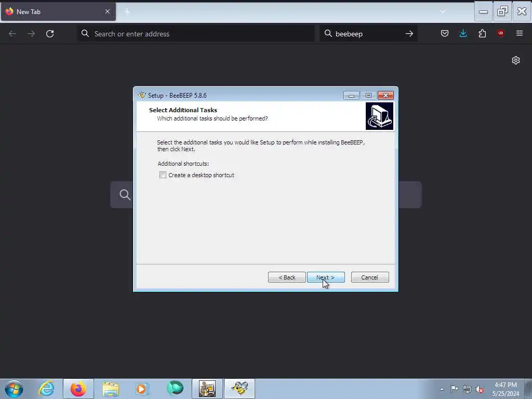
Task: Open Firefox downloads panel
Action: 463,33
